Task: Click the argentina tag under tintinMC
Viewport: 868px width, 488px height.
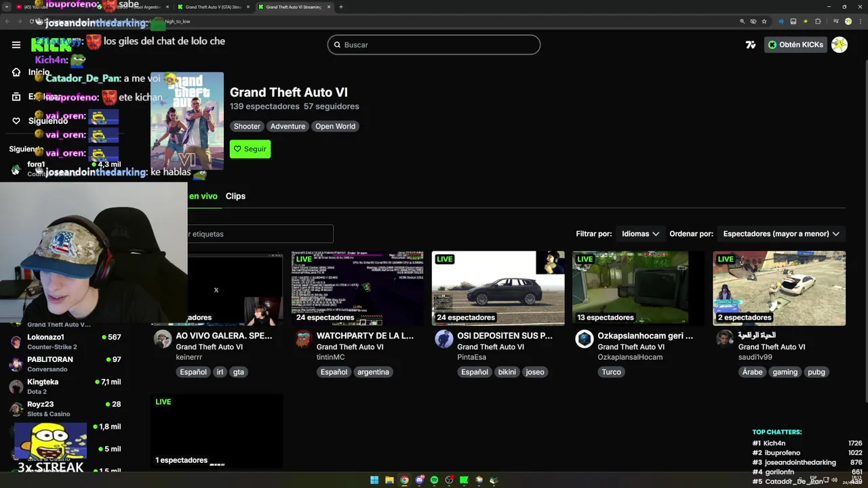Action: 373,372
